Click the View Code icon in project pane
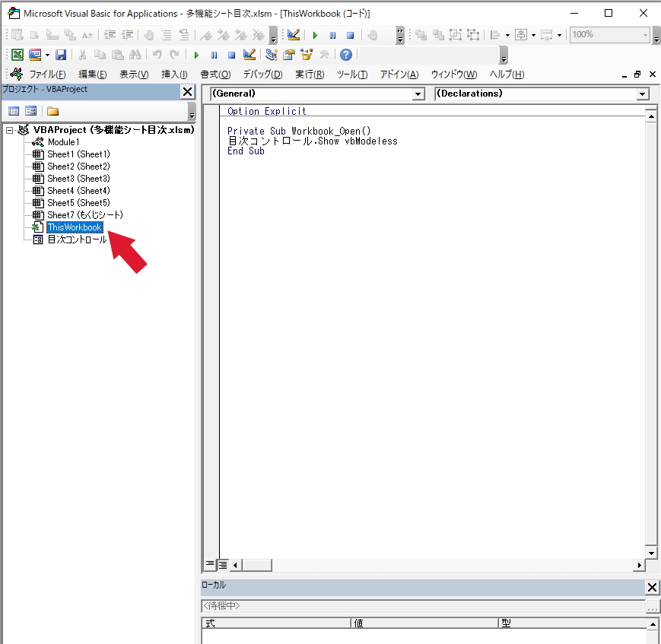 point(14,111)
